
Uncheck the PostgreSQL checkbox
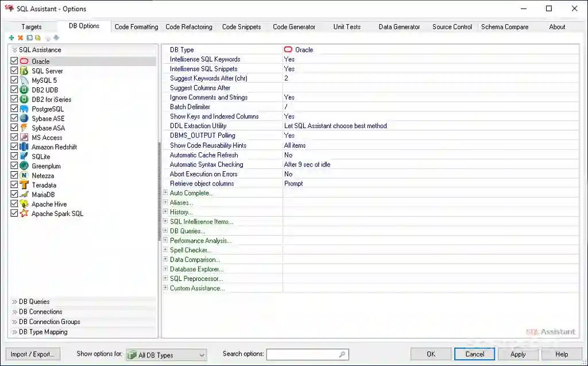[14, 109]
